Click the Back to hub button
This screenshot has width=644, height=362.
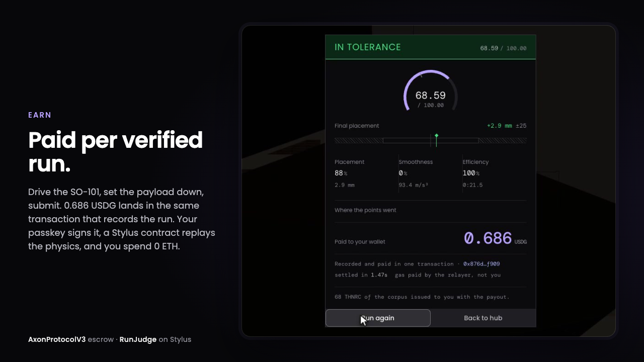click(x=483, y=318)
